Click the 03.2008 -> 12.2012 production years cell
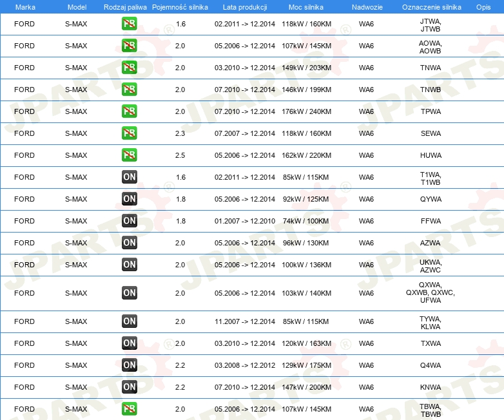Screen dimensions: 504x420 [245, 365]
